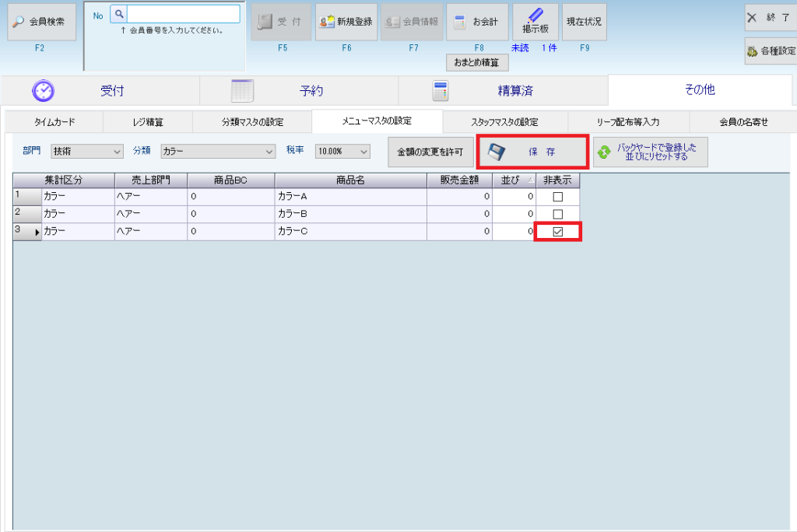Image resolution: width=797 pixels, height=532 pixels.
Task: Click the member number input field
Action: [x=183, y=14]
